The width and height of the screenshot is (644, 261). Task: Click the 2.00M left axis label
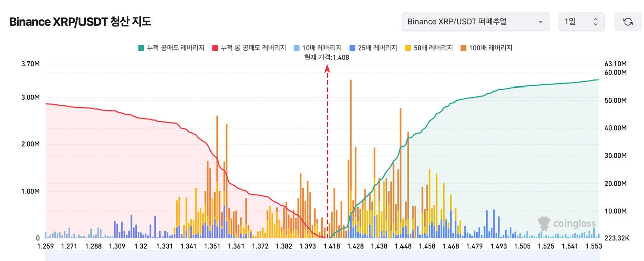[30, 144]
